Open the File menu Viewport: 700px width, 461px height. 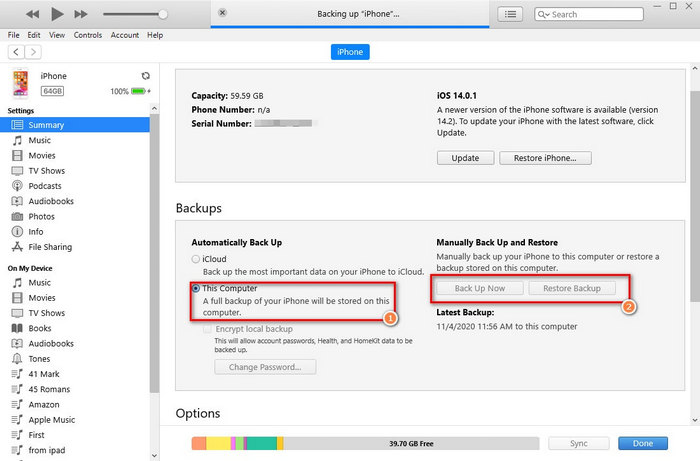[x=13, y=35]
